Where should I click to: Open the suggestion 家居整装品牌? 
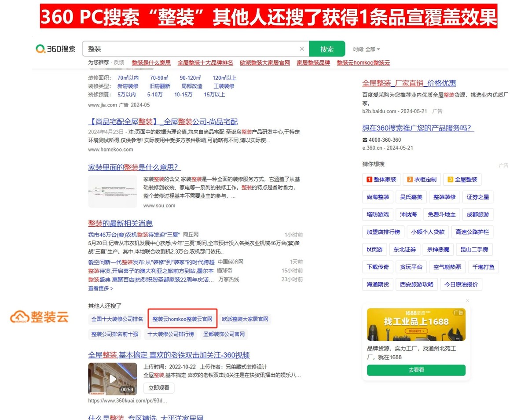313,63
